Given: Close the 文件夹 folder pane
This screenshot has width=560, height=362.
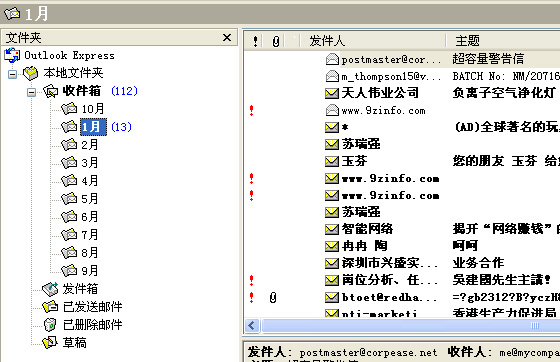Looking at the screenshot, I should point(227,37).
